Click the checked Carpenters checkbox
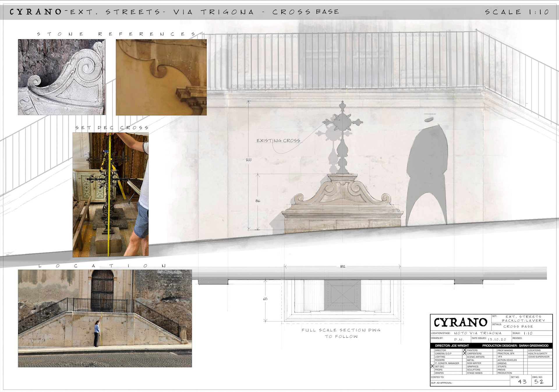 (465, 353)
